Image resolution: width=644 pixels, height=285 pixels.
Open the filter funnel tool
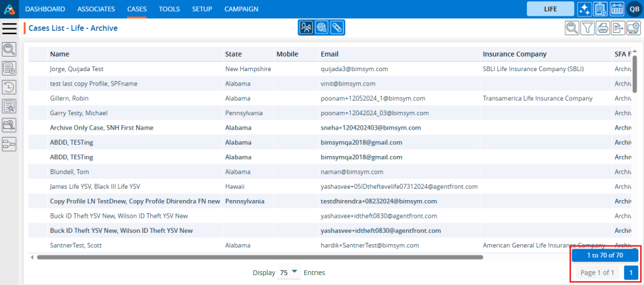point(587,28)
